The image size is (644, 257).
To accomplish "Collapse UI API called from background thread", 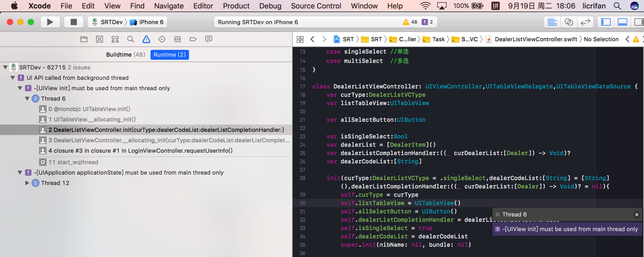I will coord(12,78).
